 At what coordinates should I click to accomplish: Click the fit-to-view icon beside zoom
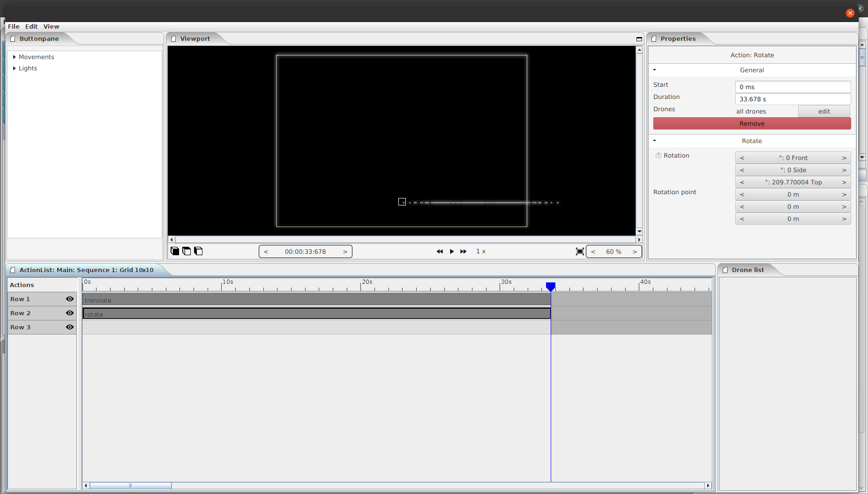[580, 251]
